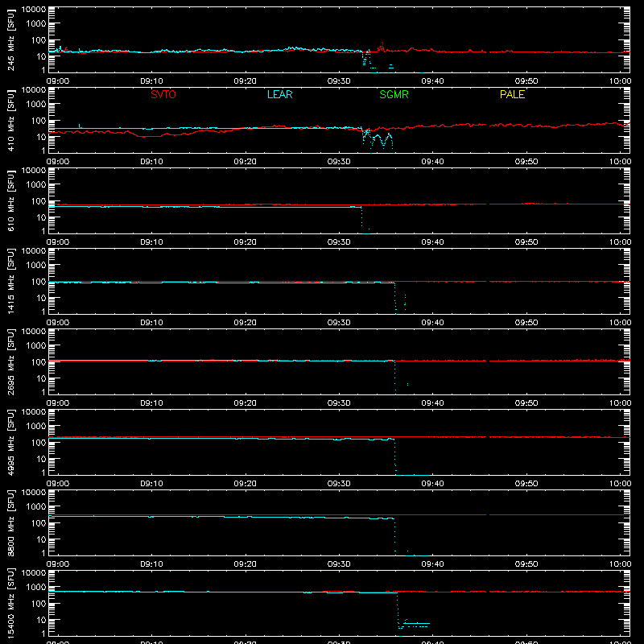
Task: Click the yellow PALE station legend label
Action: (x=512, y=94)
